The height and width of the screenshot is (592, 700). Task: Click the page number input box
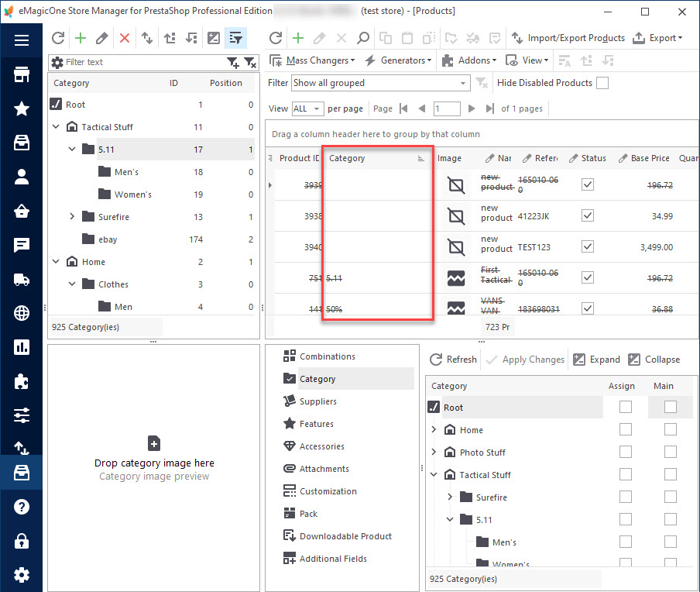pos(447,108)
